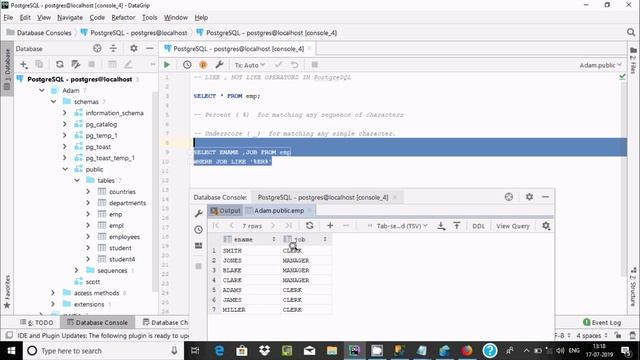Open the Refactor menu
Screen dimensions: 640x360
point(123,18)
